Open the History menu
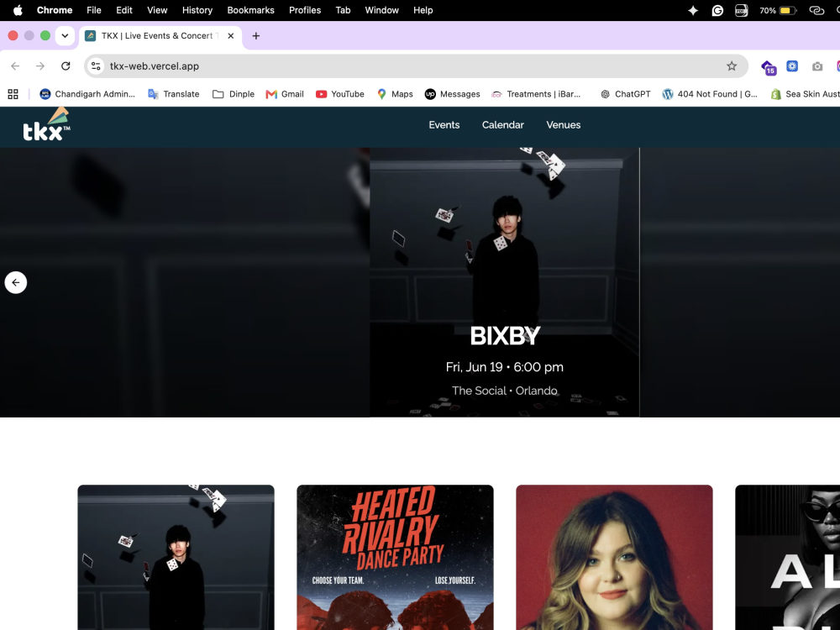This screenshot has width=840, height=630. pyautogui.click(x=197, y=10)
